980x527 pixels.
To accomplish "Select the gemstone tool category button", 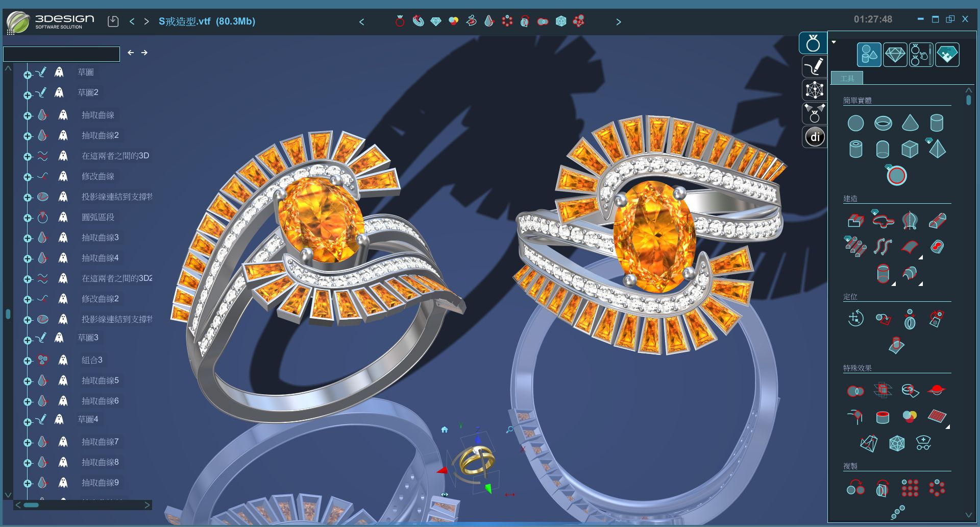I will pos(895,55).
